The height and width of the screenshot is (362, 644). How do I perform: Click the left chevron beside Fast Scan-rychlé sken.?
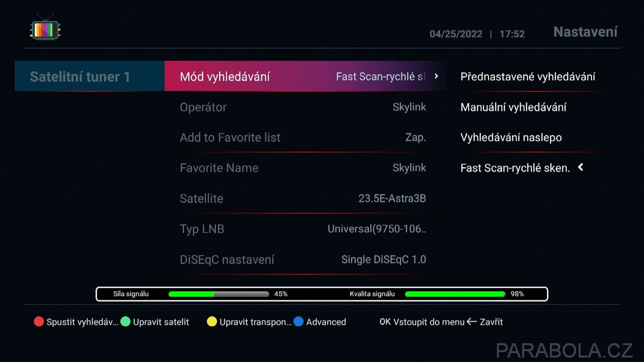point(581,167)
